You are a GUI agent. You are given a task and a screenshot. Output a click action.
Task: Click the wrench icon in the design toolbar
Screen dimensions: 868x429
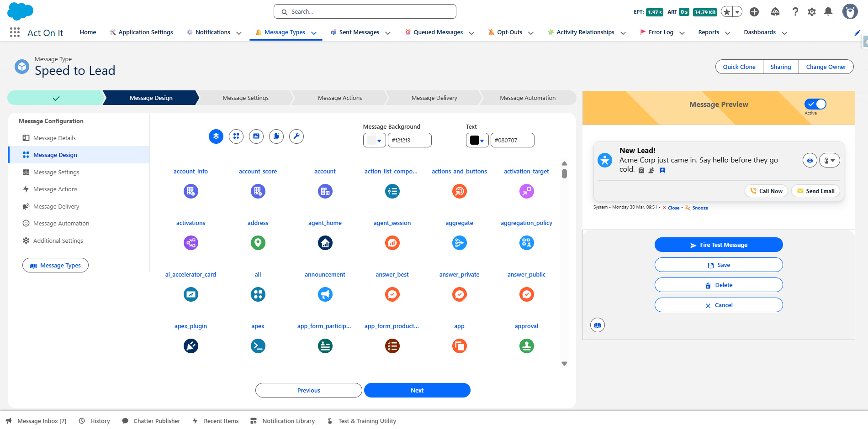pos(296,136)
